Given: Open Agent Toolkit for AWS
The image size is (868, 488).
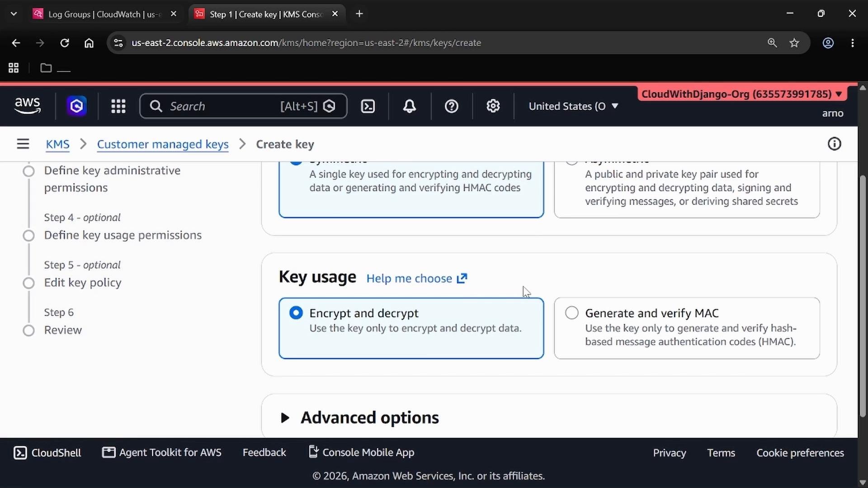Looking at the screenshot, I should pyautogui.click(x=162, y=452).
